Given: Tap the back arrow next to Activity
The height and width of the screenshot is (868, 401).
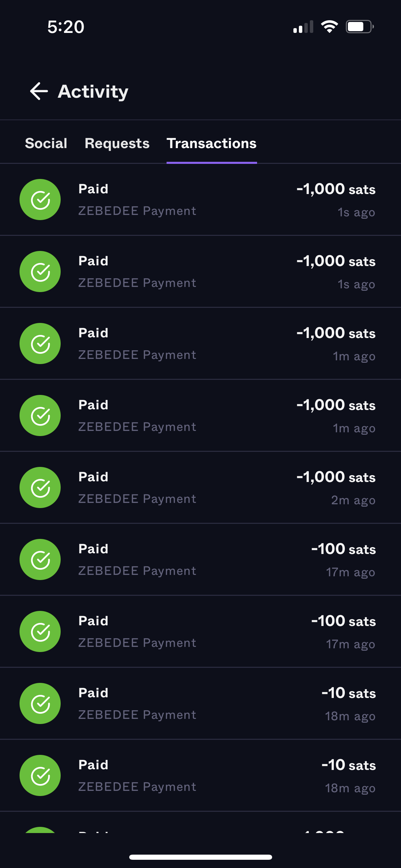Looking at the screenshot, I should point(39,91).
